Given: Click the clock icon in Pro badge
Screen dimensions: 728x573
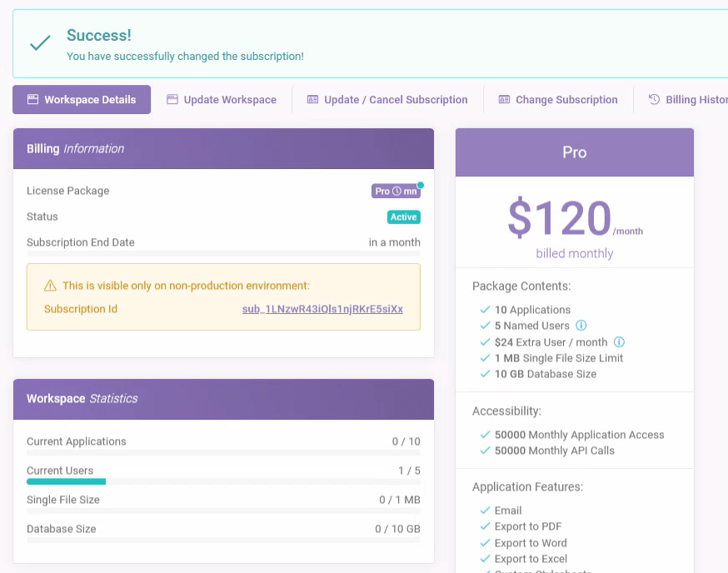Looking at the screenshot, I should pos(396,192).
